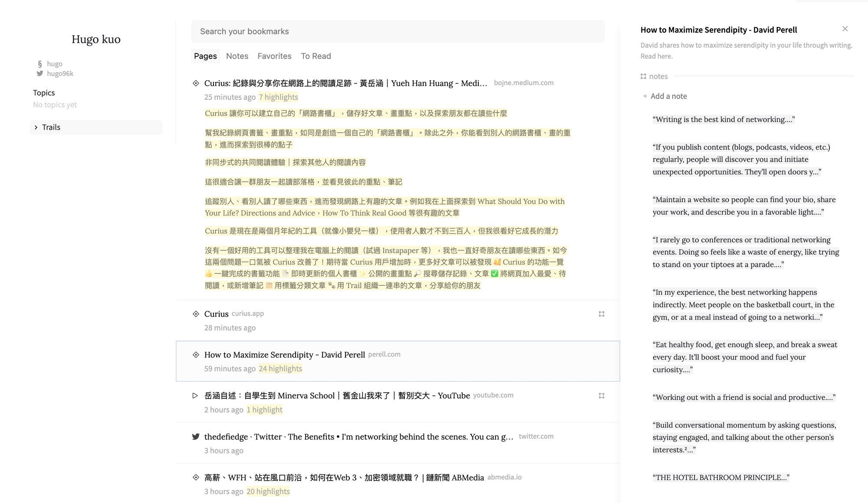Open the hugo96k Twitter profile link
Screen dimensions: 868x503
tap(60, 73)
